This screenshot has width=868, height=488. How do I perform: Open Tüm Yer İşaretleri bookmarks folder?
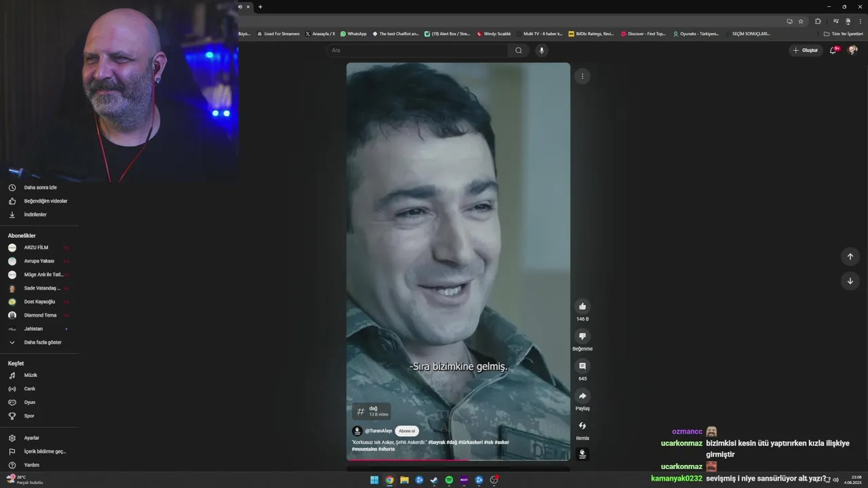point(843,34)
